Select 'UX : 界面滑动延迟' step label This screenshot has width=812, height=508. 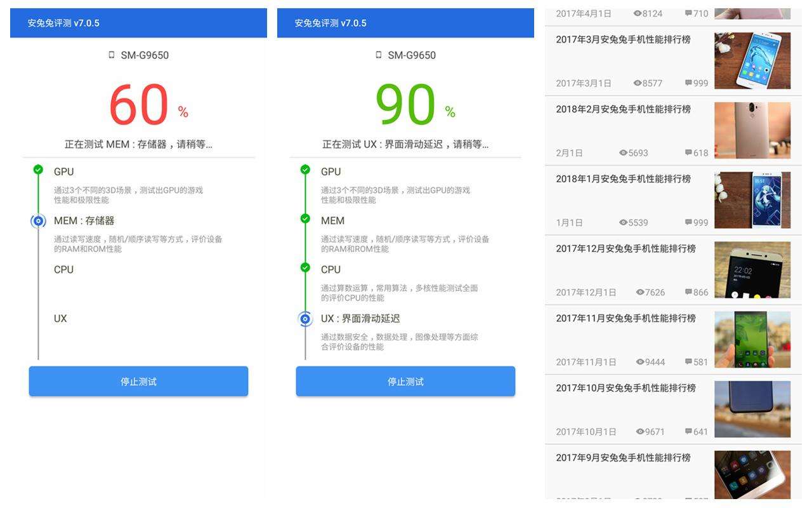click(x=360, y=319)
